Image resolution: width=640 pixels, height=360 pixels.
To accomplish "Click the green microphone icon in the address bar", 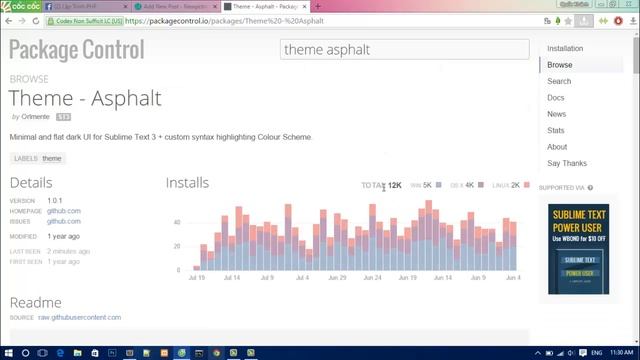I will click(x=558, y=21).
